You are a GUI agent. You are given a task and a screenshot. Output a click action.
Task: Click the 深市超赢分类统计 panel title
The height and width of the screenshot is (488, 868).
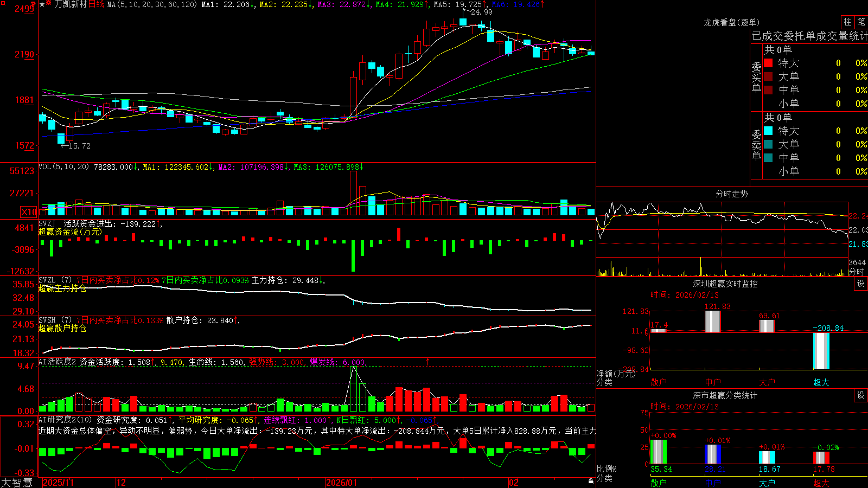click(725, 395)
